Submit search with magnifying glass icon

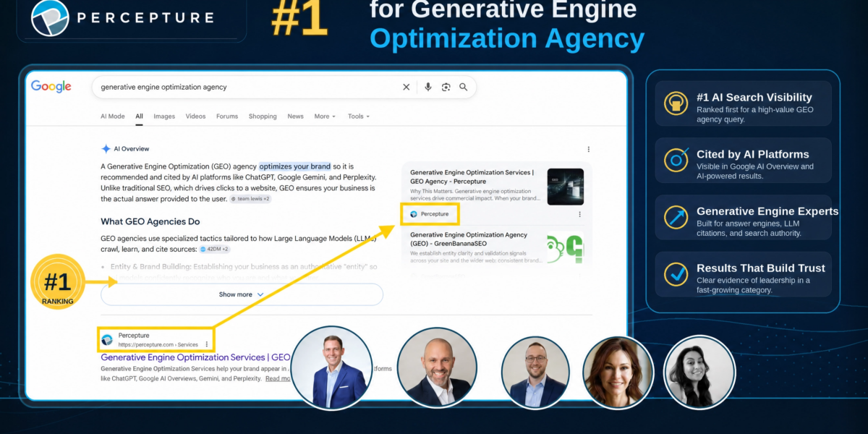coord(464,87)
